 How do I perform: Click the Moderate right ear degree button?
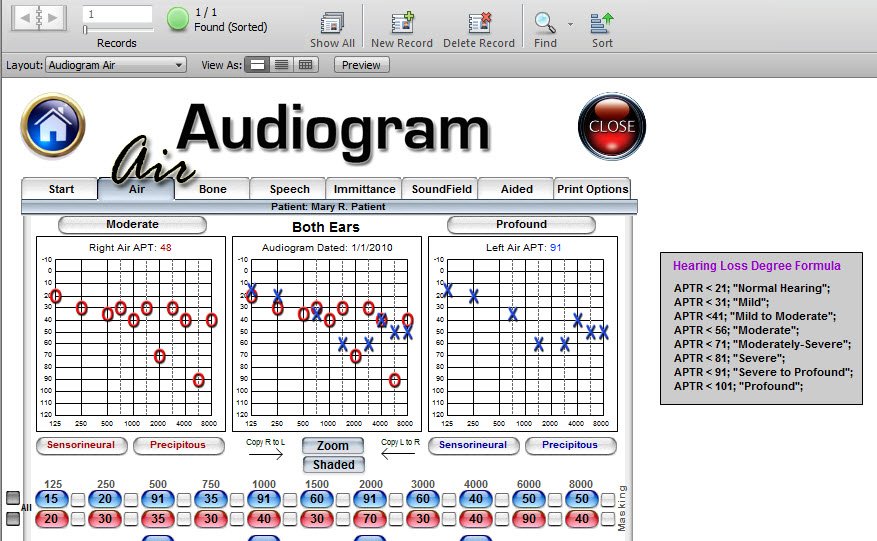pos(133,224)
